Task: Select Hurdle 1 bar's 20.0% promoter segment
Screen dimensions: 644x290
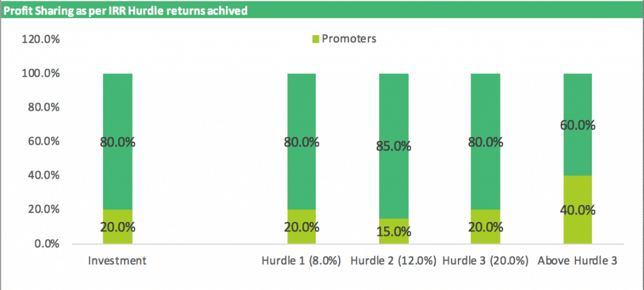Action: tap(301, 226)
